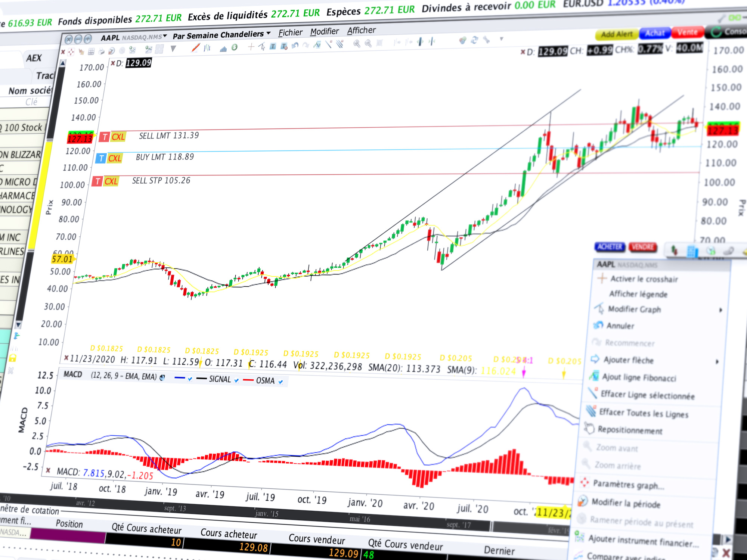Open the Fichier menu
The width and height of the screenshot is (747, 560).
[x=290, y=33]
